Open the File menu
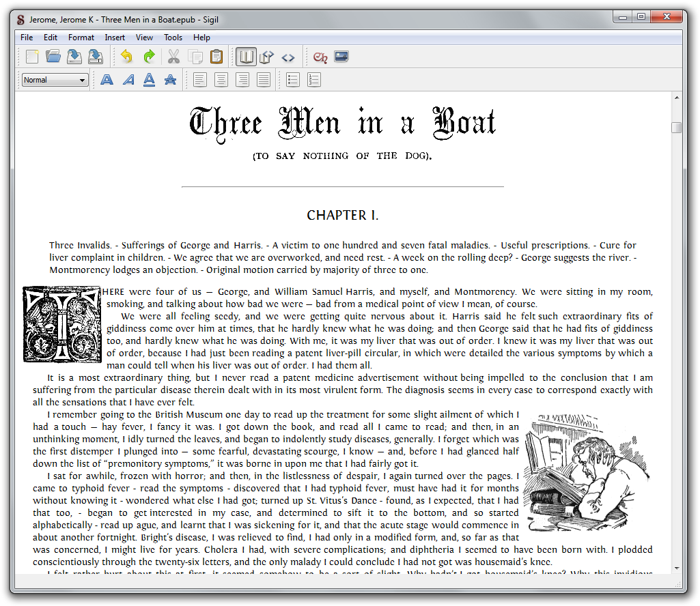 (27, 38)
